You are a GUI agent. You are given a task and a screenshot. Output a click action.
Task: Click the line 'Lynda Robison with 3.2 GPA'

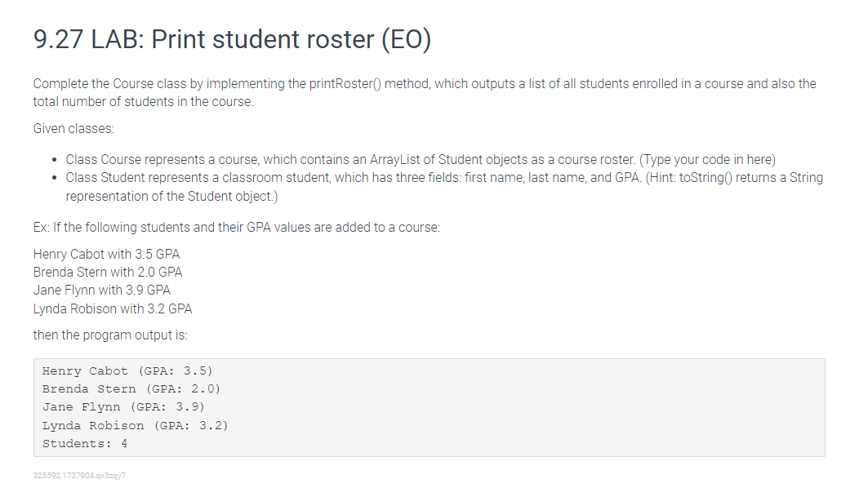113,308
